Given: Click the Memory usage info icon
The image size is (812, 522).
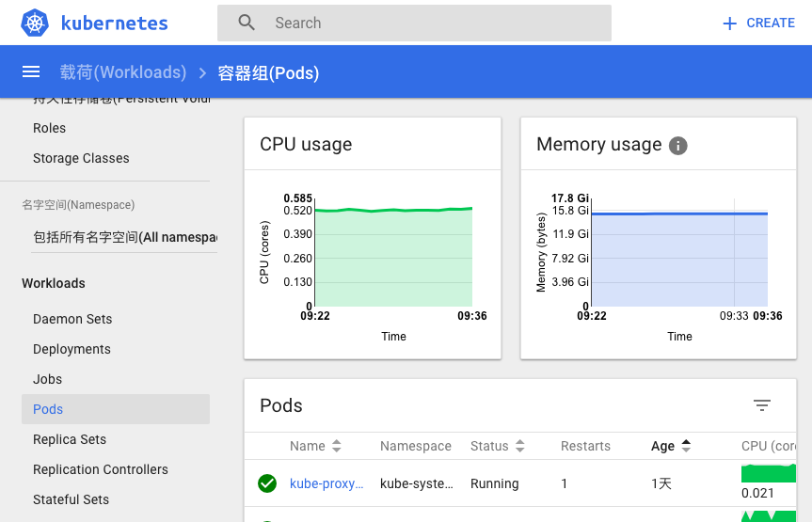Looking at the screenshot, I should pos(677,146).
